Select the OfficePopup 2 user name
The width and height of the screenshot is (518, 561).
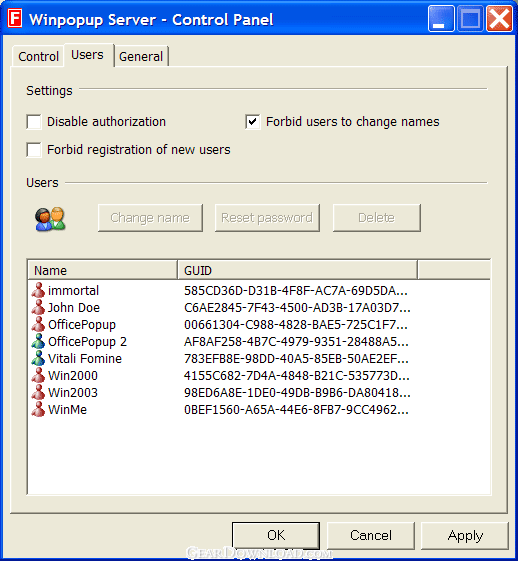pyautogui.click(x=88, y=342)
